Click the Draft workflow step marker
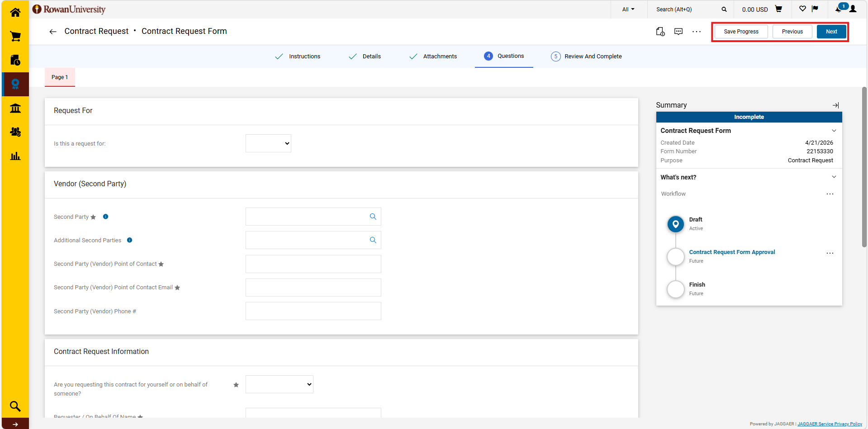868x429 pixels. click(676, 224)
